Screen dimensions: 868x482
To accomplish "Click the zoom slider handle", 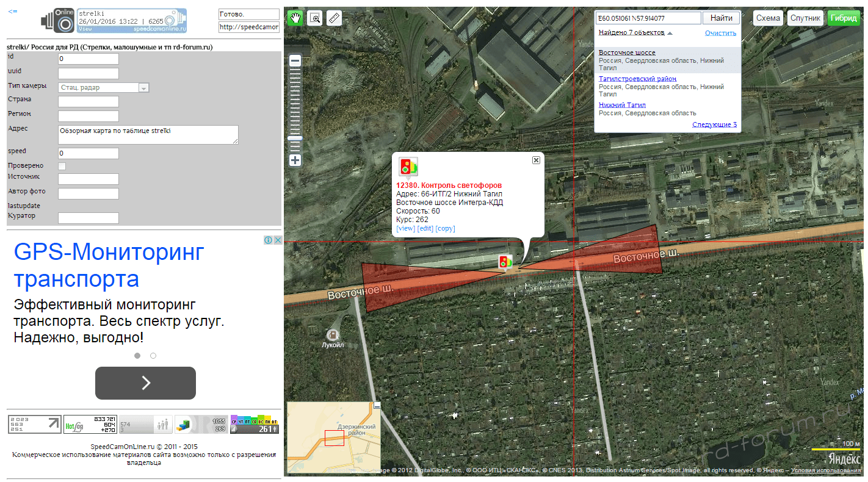I will coord(295,138).
